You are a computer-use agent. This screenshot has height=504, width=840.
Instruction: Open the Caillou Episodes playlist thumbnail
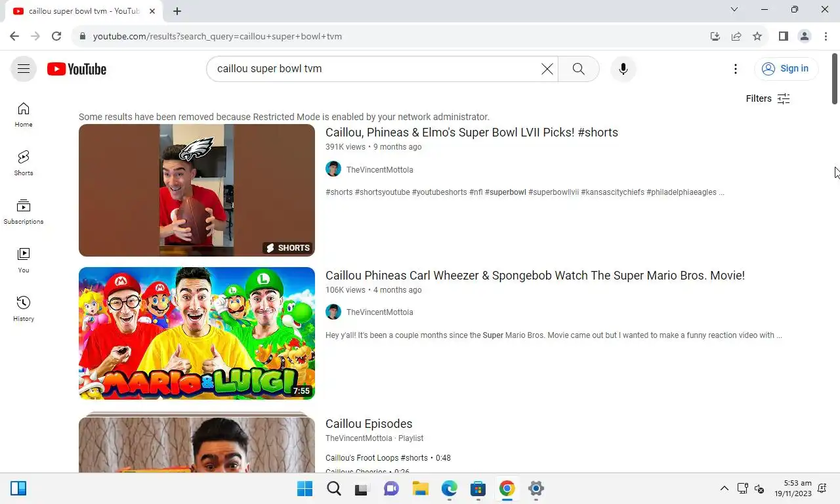coord(197,442)
